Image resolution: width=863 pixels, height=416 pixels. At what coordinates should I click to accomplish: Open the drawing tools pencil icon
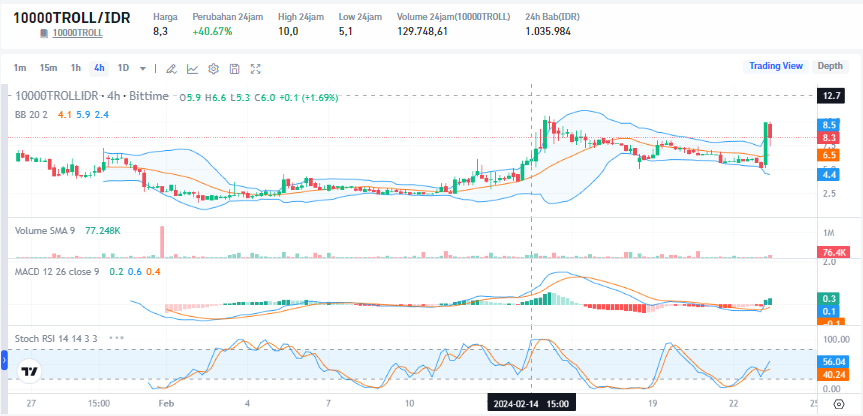pos(171,68)
